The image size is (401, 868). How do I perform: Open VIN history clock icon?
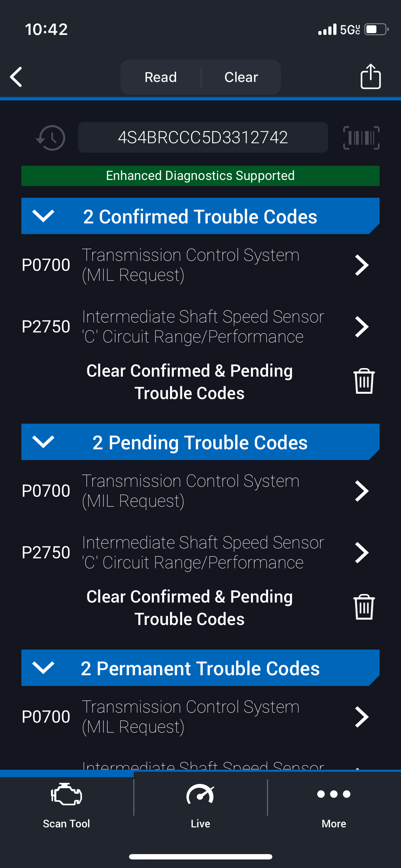point(51,138)
